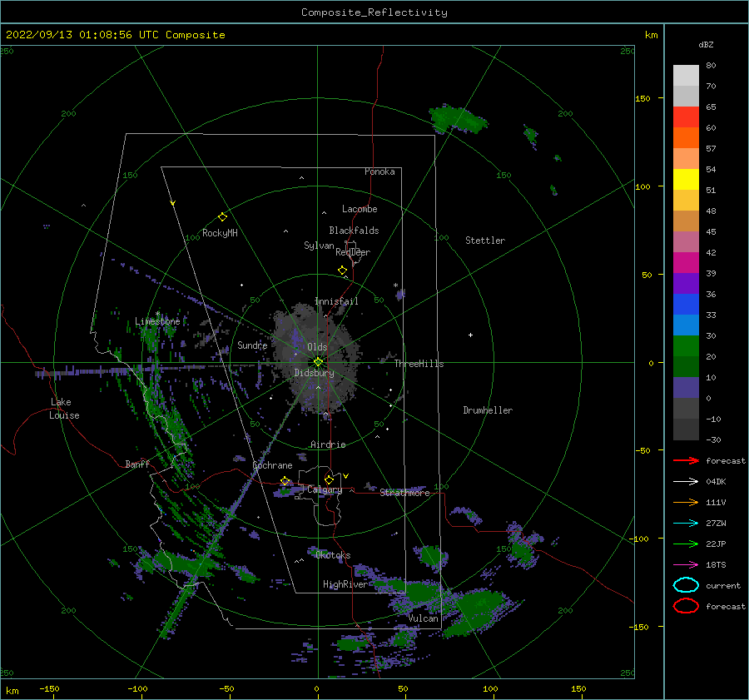Click the orange 111V arrow in legend
Screen dimensions: 749x700
(686, 502)
